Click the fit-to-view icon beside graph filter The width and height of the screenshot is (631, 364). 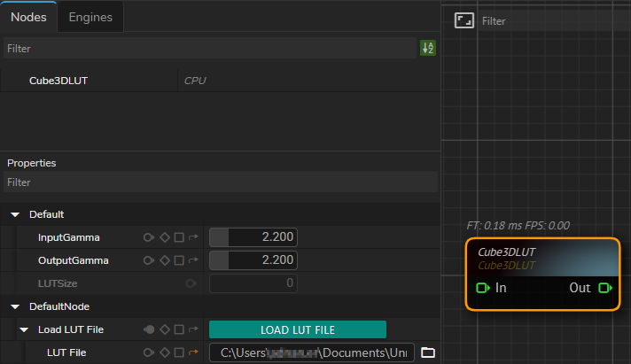click(464, 20)
